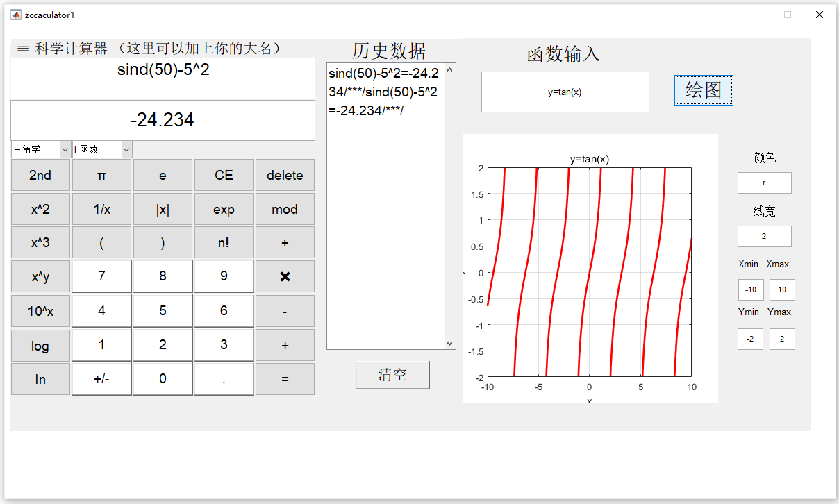839x504 pixels.
Task: Click the minus key
Action: 285,311
